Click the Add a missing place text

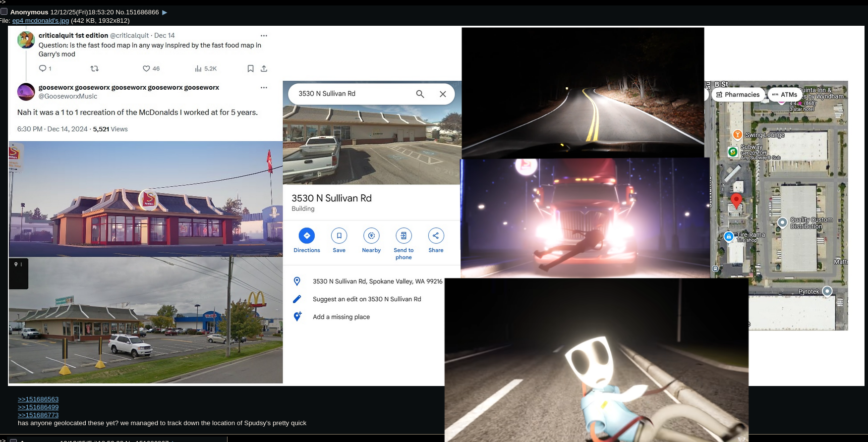coord(341,317)
